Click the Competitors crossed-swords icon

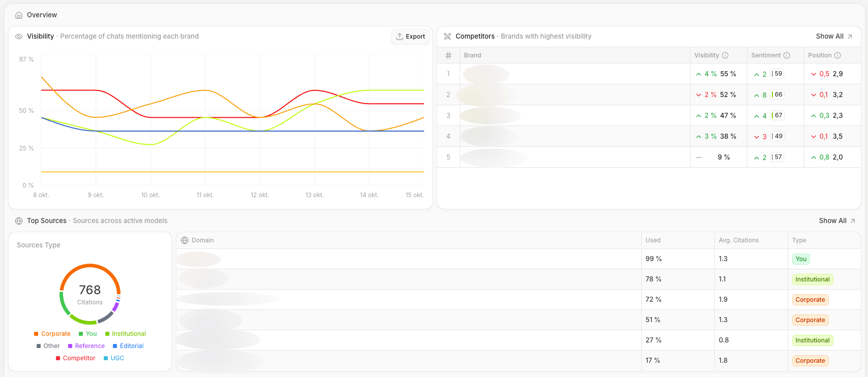[x=447, y=37]
